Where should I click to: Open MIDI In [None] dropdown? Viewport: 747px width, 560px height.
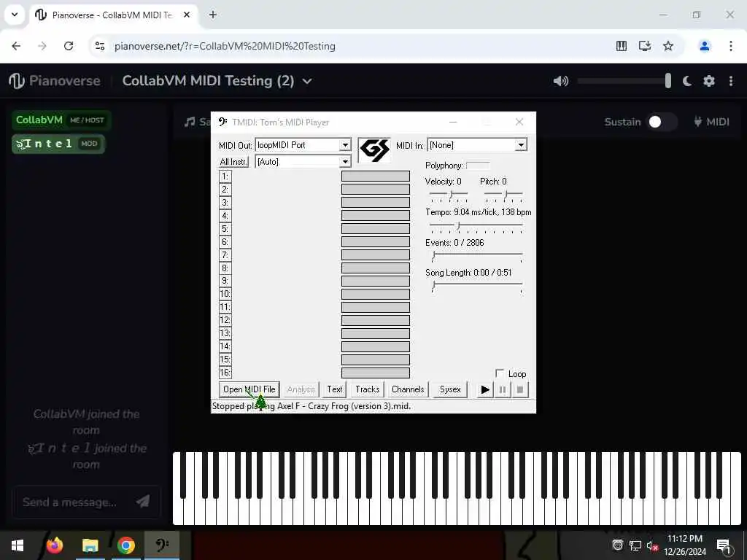(521, 145)
